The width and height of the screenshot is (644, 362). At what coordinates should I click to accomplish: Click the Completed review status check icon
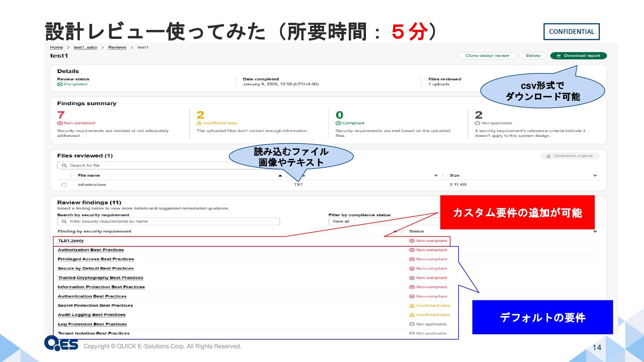[60, 84]
